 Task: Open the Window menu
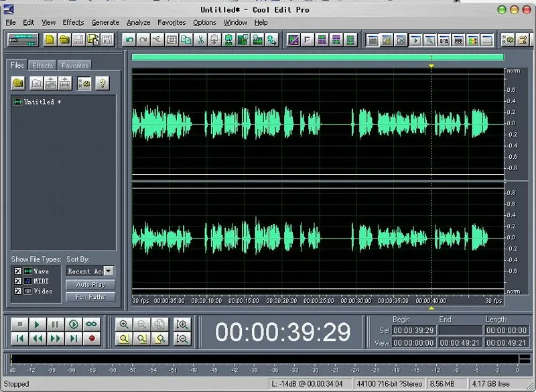pos(235,23)
